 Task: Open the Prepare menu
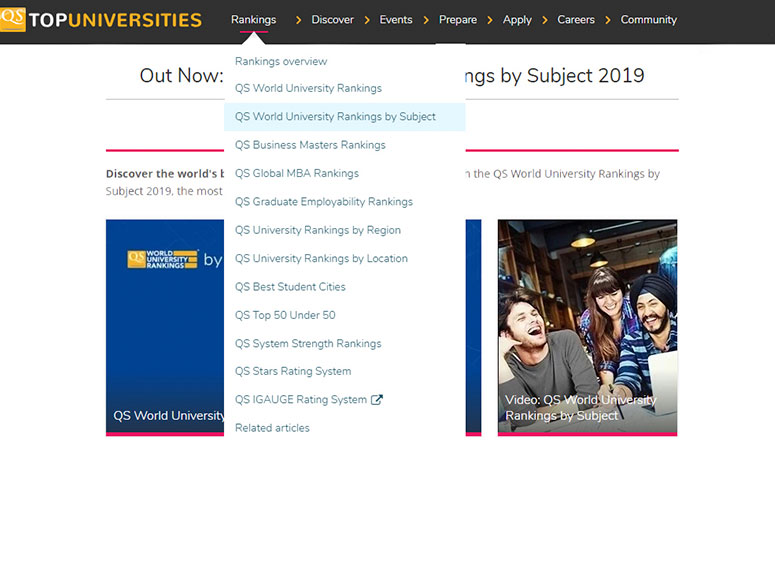[458, 20]
